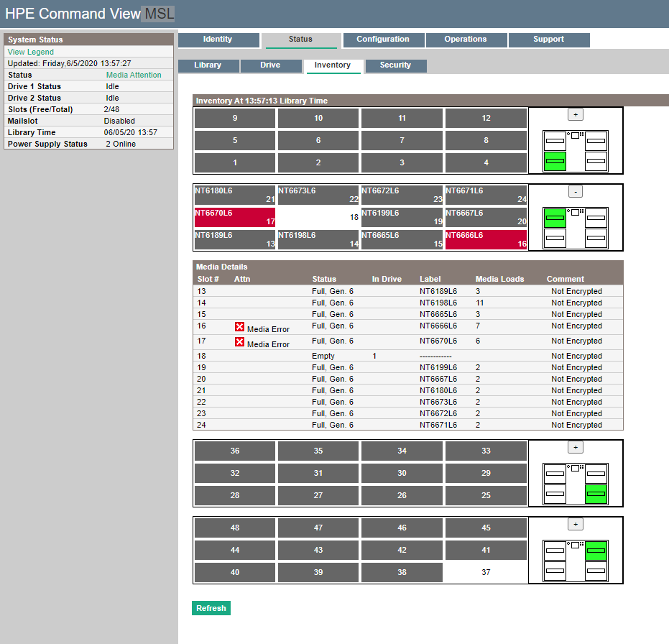This screenshot has height=644, width=669.
Task: Select slot 19 cartridge NT6199L6
Action: 402,217
